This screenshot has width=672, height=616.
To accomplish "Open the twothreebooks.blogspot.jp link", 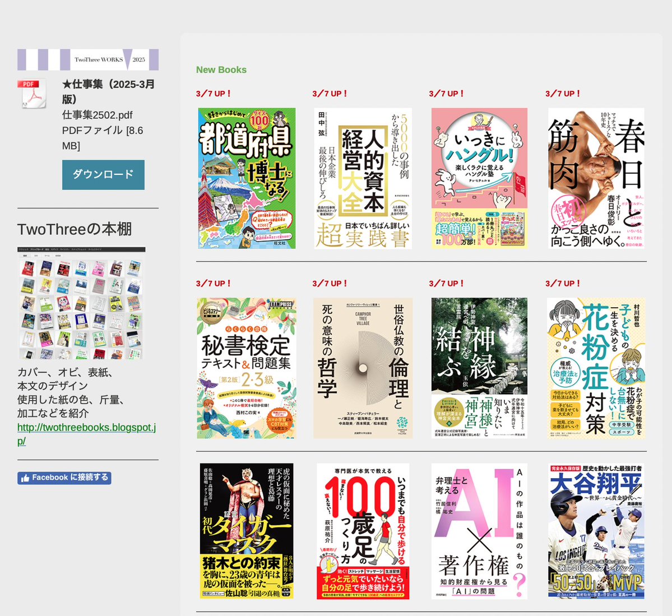I will (x=86, y=434).
